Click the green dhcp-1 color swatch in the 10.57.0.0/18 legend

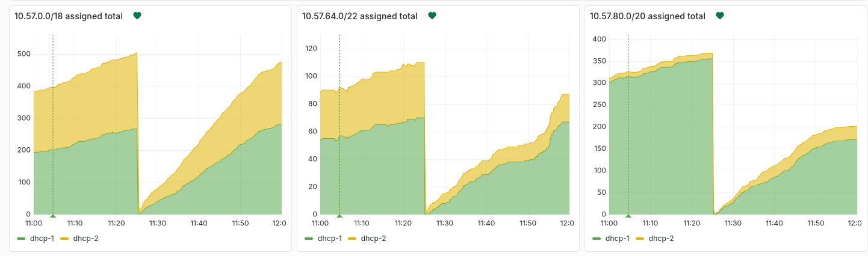22,239
